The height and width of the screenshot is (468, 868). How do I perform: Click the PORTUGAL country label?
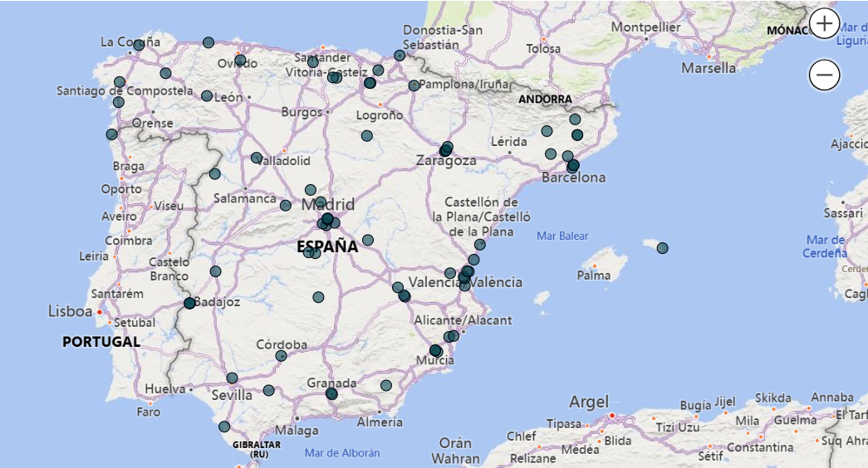tap(101, 342)
